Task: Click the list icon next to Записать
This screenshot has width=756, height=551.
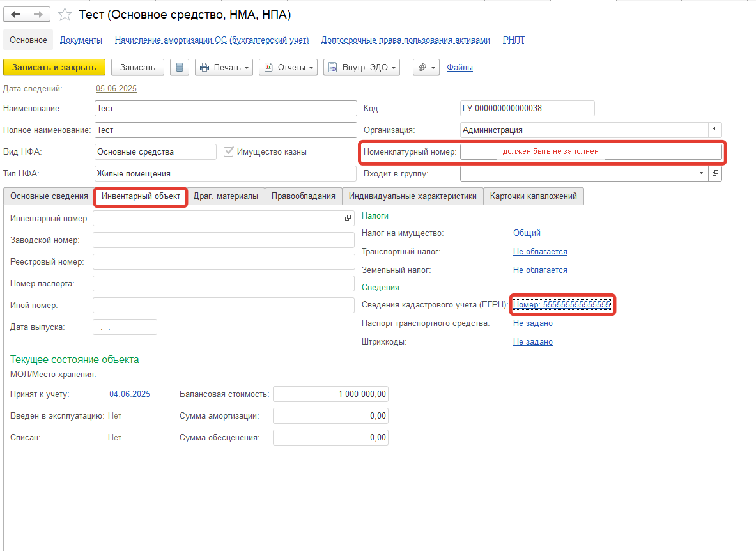Action: pos(180,67)
